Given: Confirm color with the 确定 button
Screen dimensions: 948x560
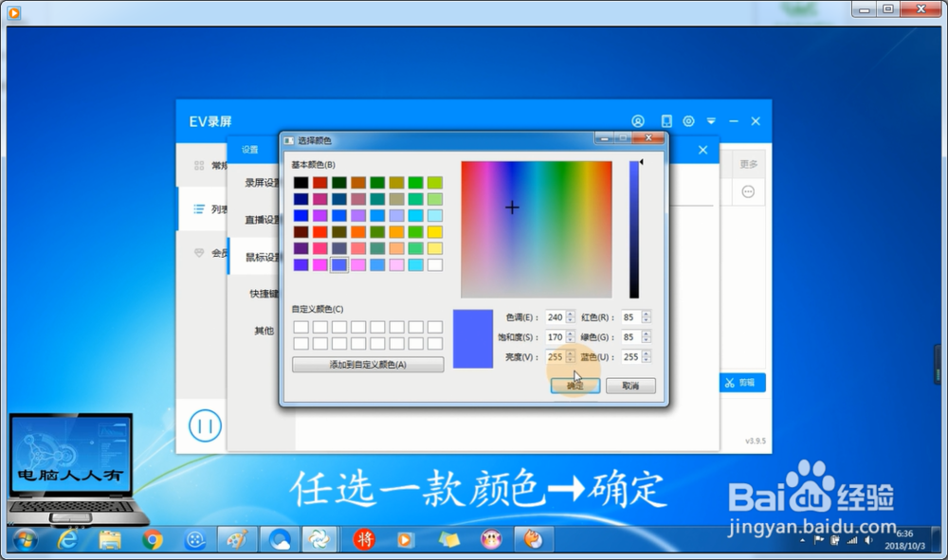Looking at the screenshot, I should click(x=575, y=386).
